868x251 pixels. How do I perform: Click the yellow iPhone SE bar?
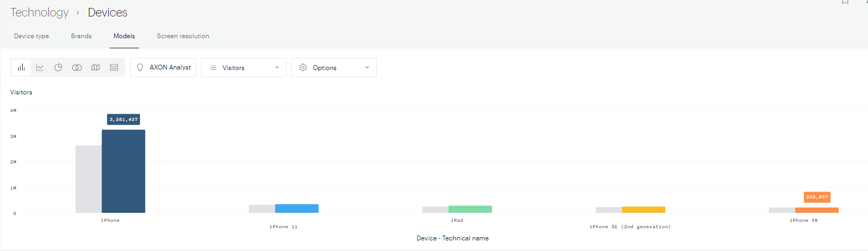tap(643, 210)
